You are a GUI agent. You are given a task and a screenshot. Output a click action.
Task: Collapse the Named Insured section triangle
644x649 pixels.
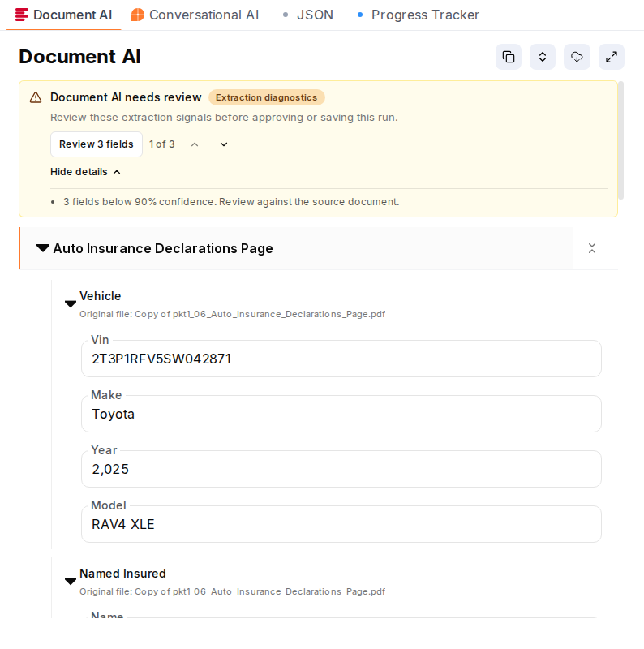point(71,582)
